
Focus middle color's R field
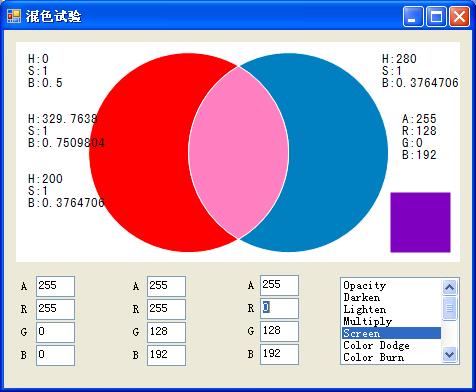166,309
